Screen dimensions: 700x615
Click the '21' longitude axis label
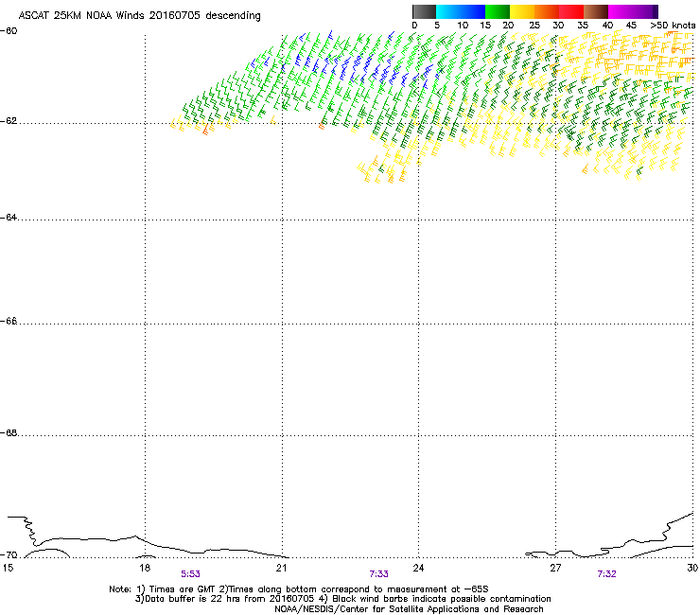(x=281, y=568)
